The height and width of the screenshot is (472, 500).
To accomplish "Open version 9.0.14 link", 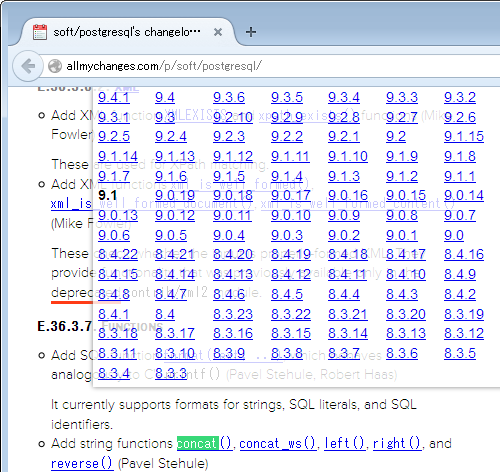I will point(464,195).
